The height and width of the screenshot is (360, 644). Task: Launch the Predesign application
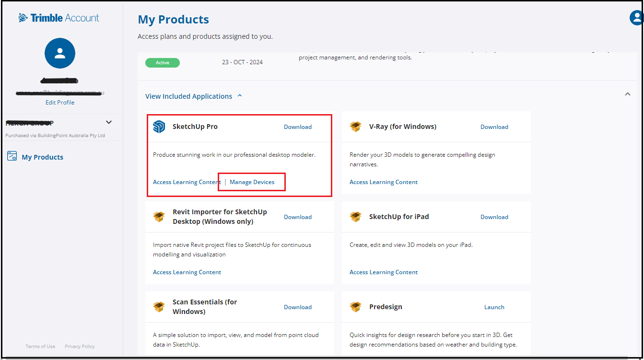tap(494, 307)
